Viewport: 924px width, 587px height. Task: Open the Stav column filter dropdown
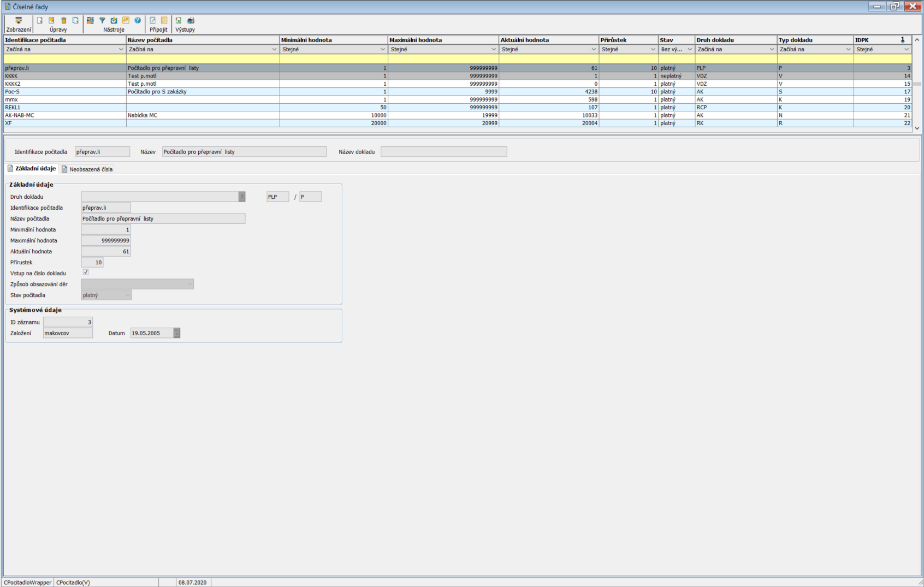click(x=689, y=50)
